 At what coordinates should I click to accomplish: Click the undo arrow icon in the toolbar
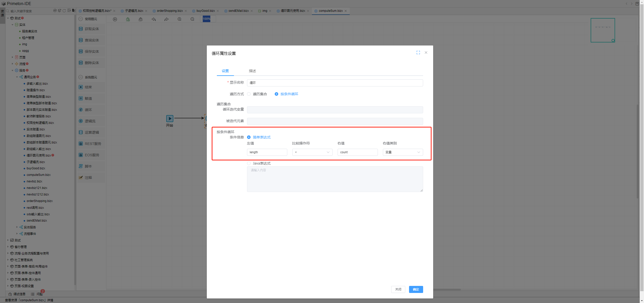pos(154,19)
